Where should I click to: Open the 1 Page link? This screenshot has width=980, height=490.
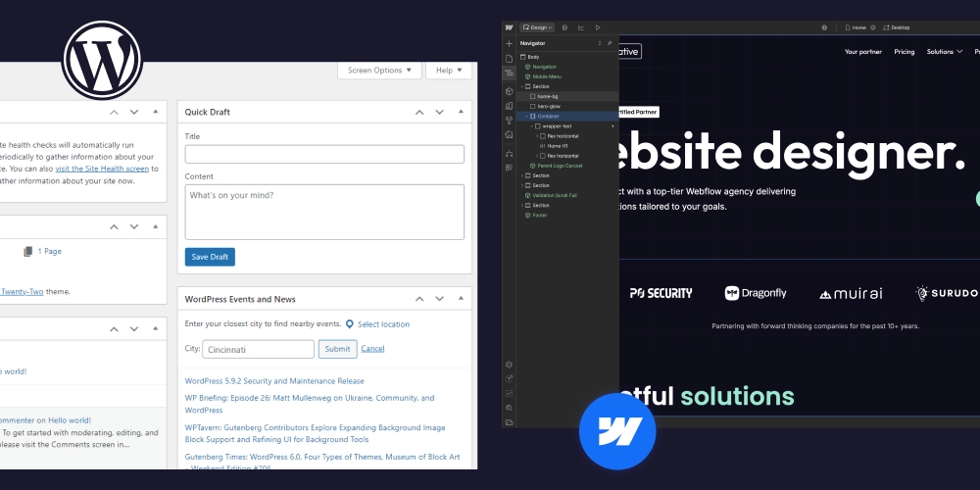pos(49,251)
